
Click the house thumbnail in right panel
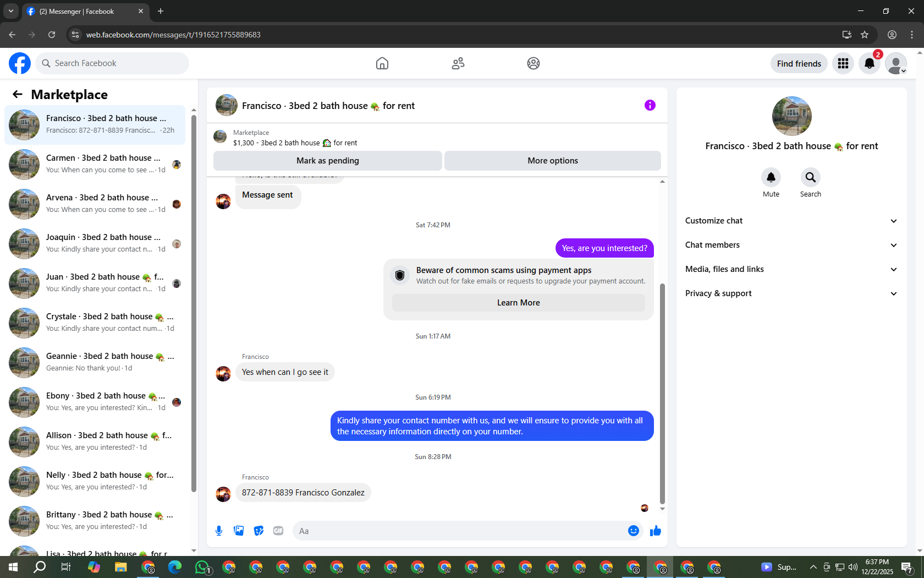click(x=791, y=116)
